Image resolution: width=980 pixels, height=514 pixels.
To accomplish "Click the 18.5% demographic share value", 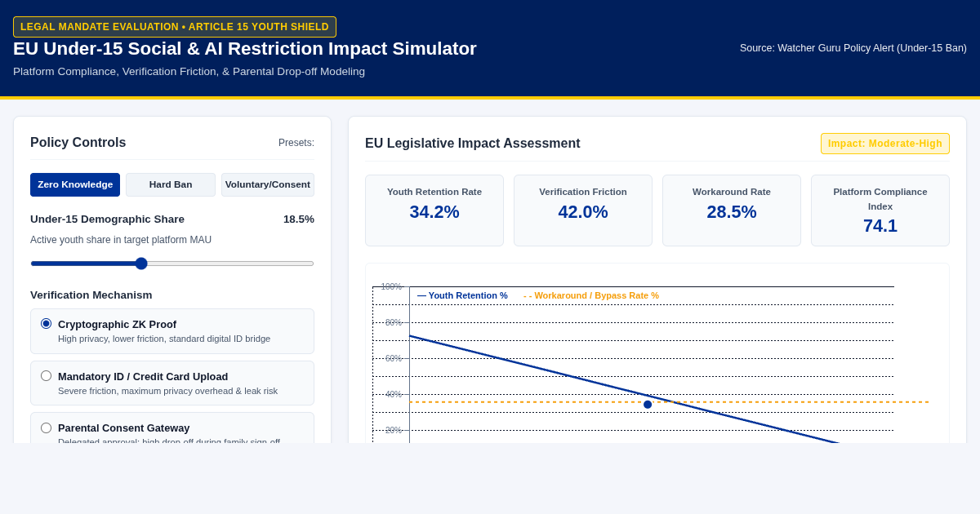I will coord(299,219).
